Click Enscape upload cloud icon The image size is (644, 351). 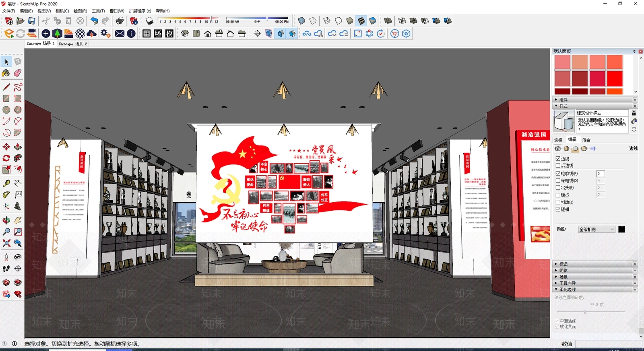[92, 33]
